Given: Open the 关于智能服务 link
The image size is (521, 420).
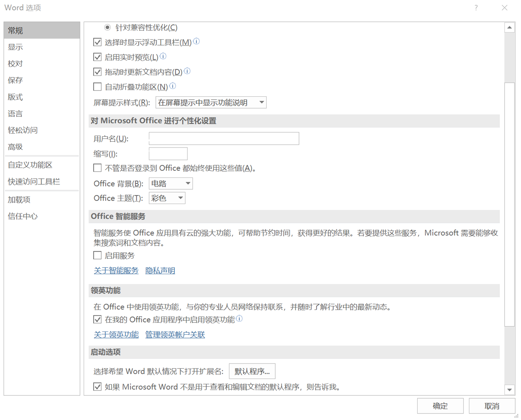Looking at the screenshot, I should click(x=116, y=270).
